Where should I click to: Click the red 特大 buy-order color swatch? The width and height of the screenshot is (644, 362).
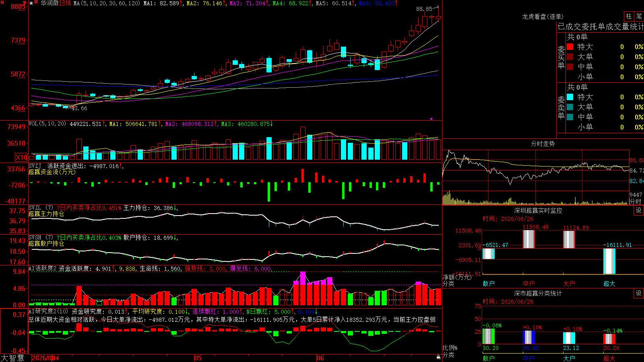point(570,47)
